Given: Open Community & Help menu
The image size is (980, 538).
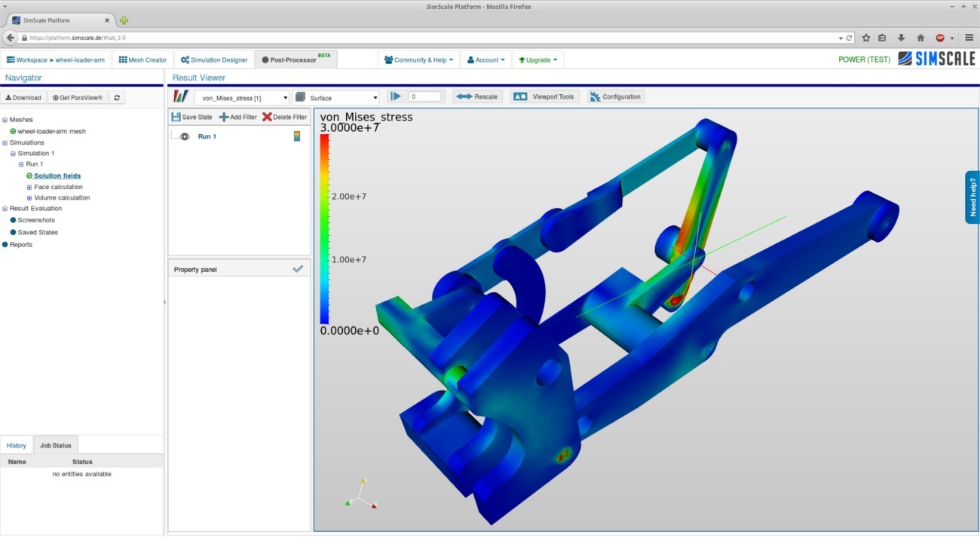Looking at the screenshot, I should [x=418, y=60].
